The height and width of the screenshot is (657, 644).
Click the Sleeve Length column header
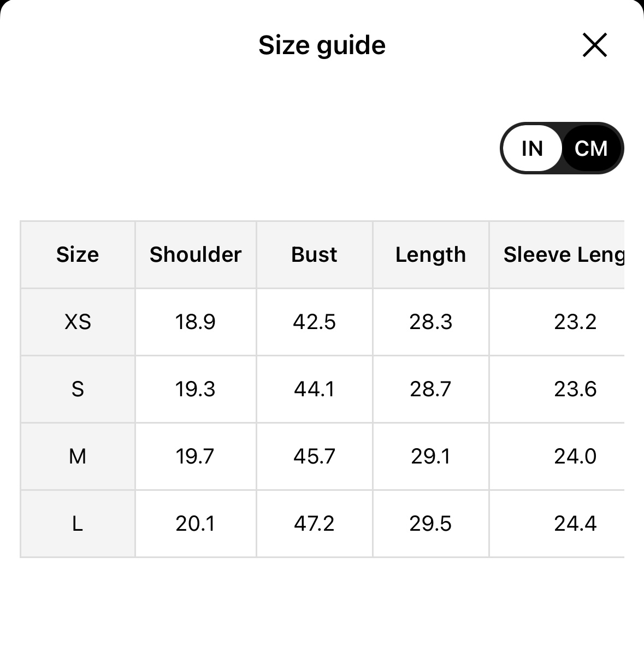pyautogui.click(x=563, y=255)
